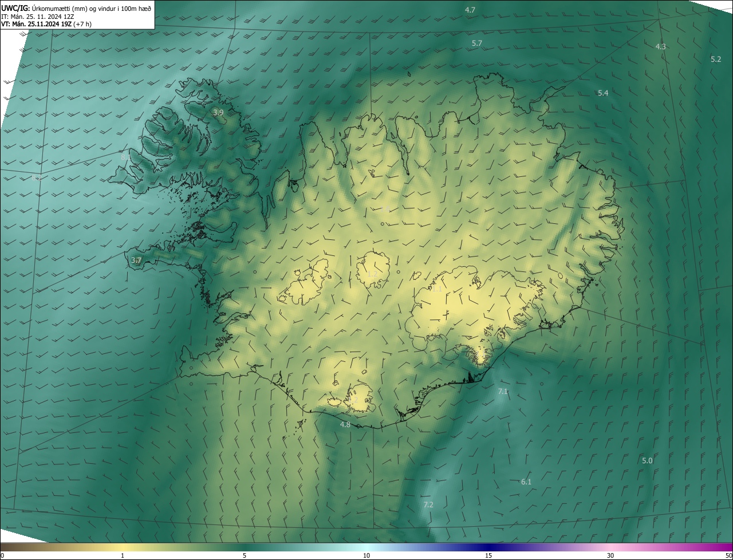
Task: Click the 5.4 precipitation value
Action: pos(603,93)
